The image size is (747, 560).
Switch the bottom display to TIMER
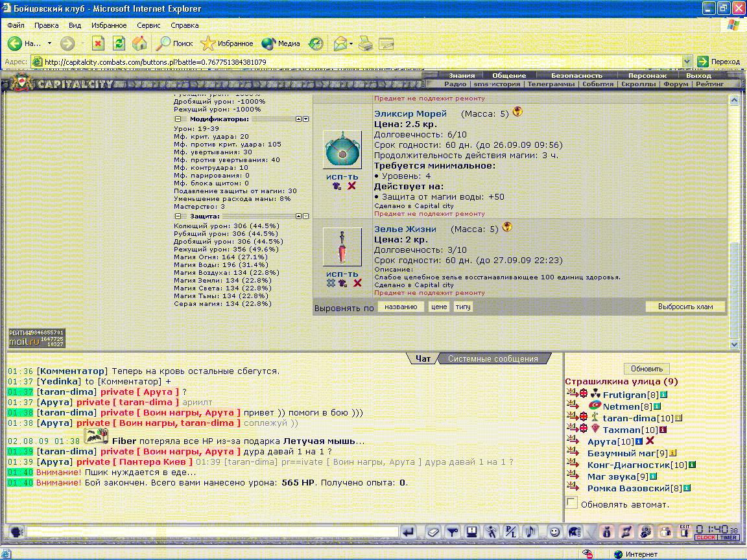(x=728, y=537)
